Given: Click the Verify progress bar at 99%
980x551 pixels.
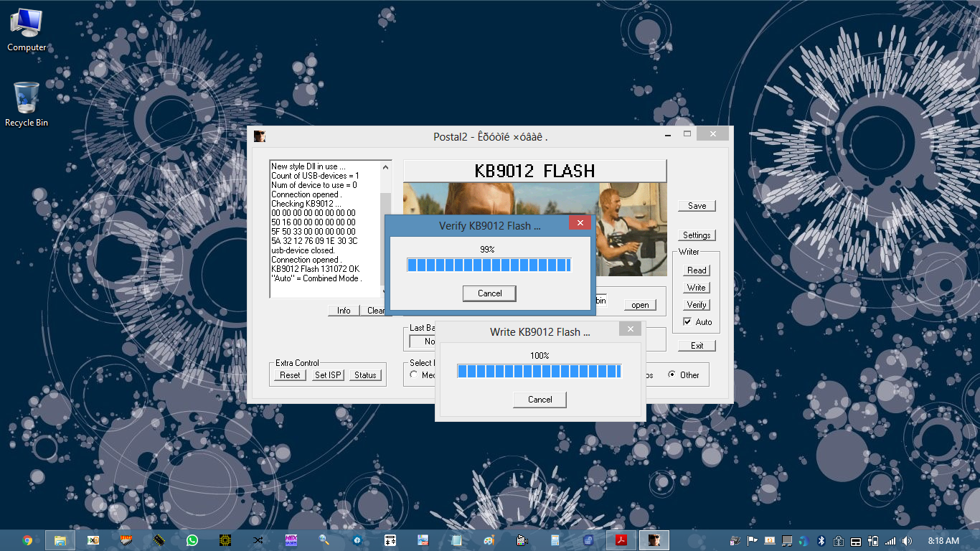Looking at the screenshot, I should (489, 265).
